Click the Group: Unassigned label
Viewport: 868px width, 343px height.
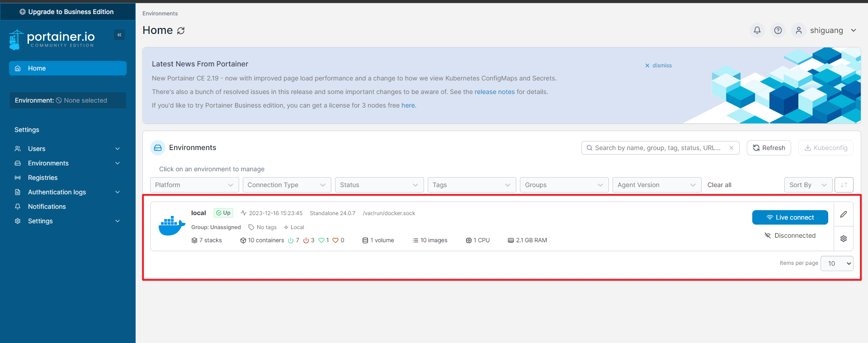pyautogui.click(x=216, y=227)
